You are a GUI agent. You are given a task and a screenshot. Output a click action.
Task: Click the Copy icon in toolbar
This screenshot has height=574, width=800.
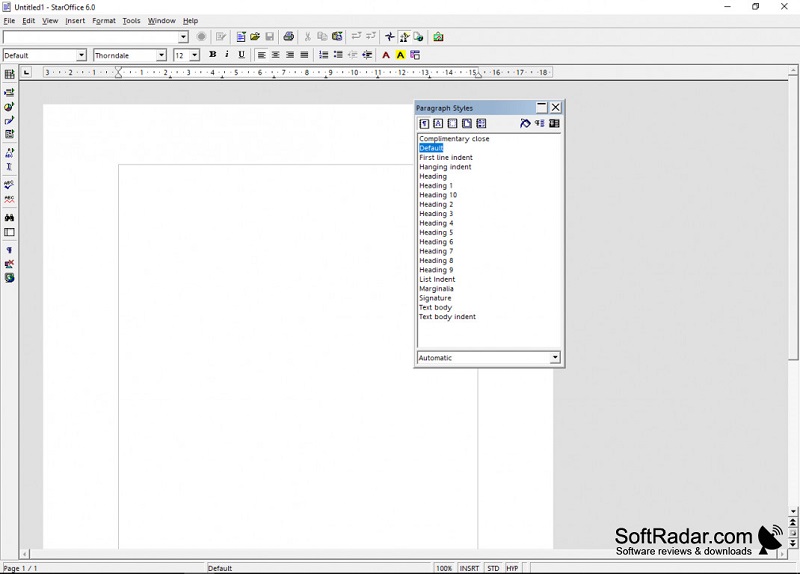pos(322,37)
